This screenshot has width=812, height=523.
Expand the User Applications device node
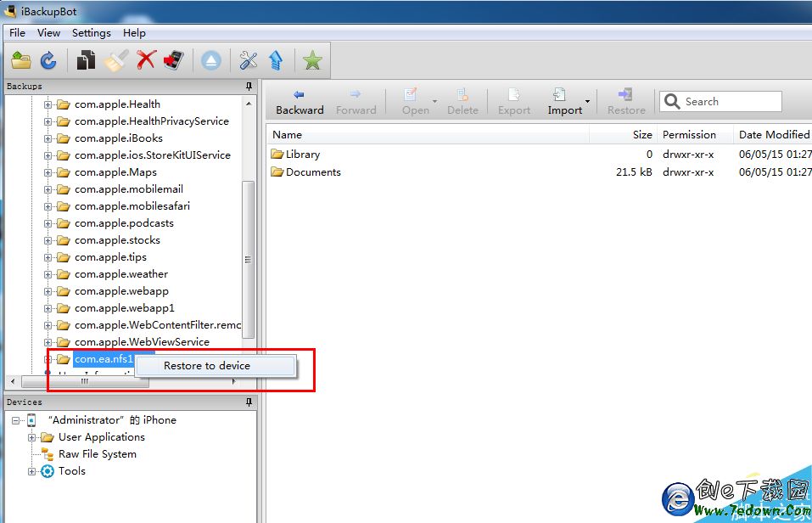pyautogui.click(x=31, y=437)
